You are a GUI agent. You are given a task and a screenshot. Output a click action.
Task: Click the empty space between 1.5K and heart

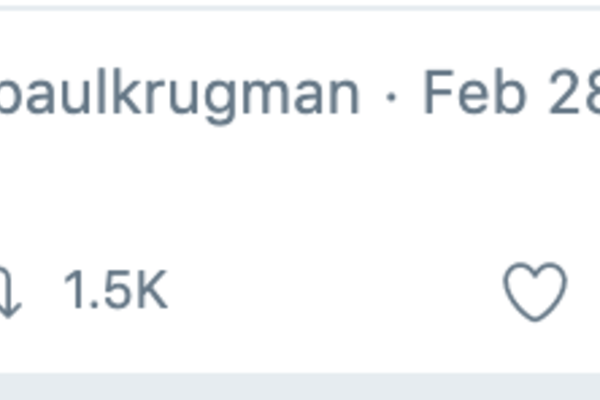pyautogui.click(x=330, y=292)
